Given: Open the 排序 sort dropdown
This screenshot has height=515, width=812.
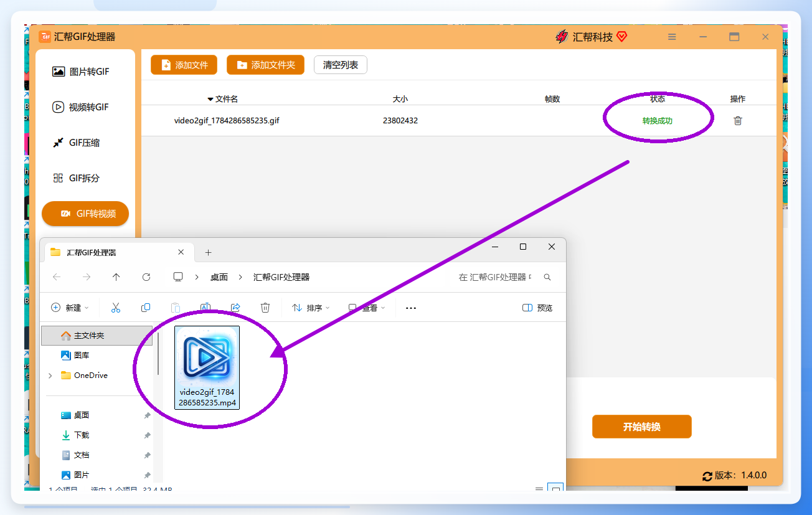Looking at the screenshot, I should [311, 308].
